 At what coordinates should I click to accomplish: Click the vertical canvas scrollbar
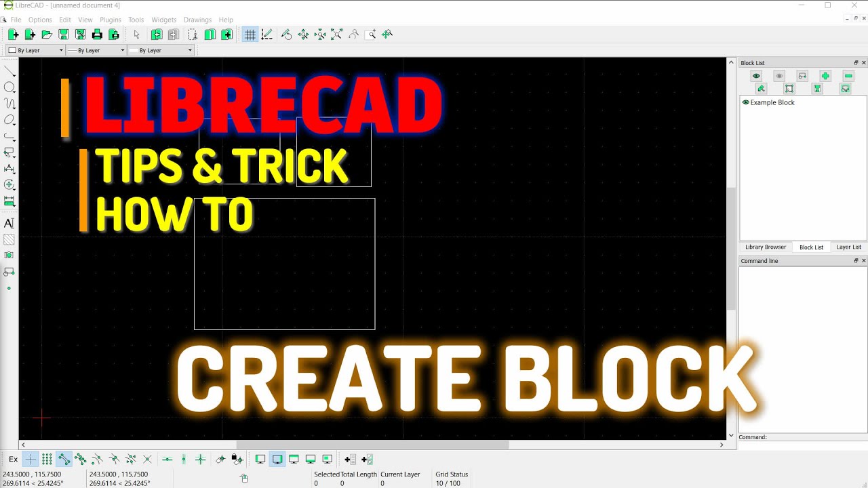coord(731,249)
